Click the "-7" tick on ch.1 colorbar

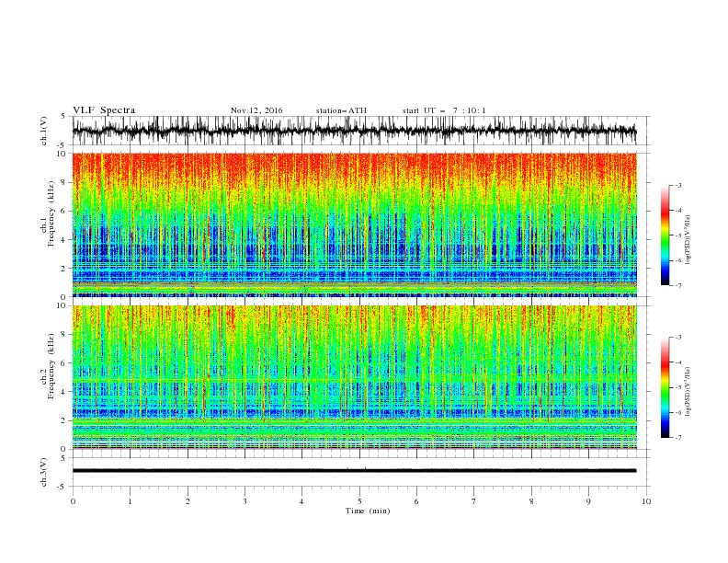point(678,285)
